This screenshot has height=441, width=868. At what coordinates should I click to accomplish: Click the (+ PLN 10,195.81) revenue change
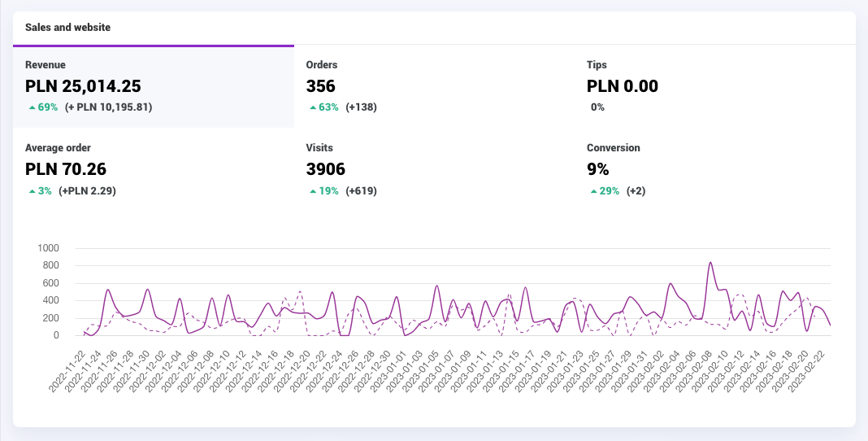(109, 107)
